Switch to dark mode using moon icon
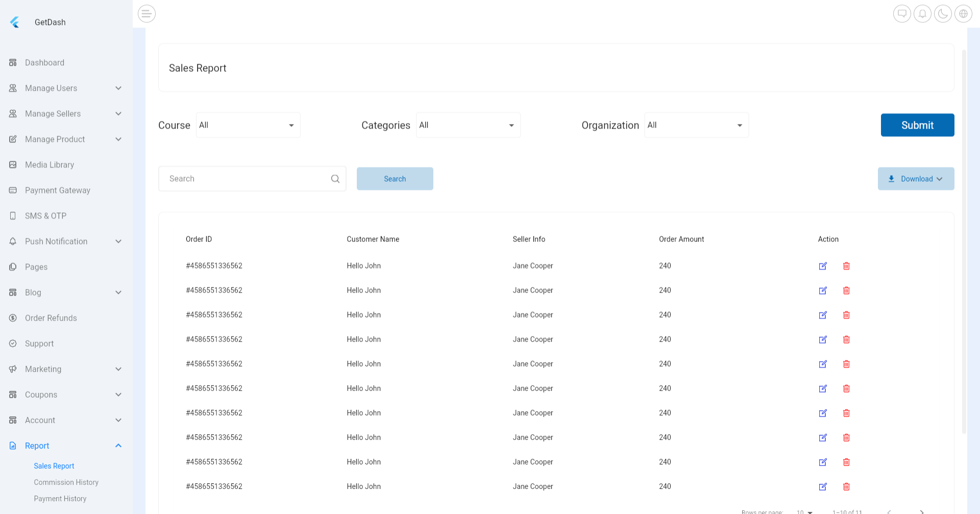 (942, 14)
